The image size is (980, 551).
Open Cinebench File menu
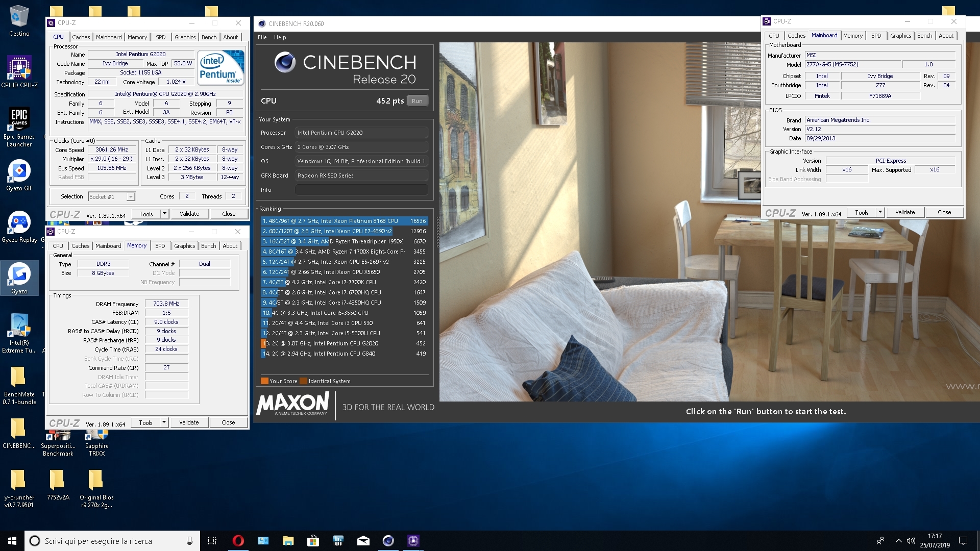click(262, 37)
